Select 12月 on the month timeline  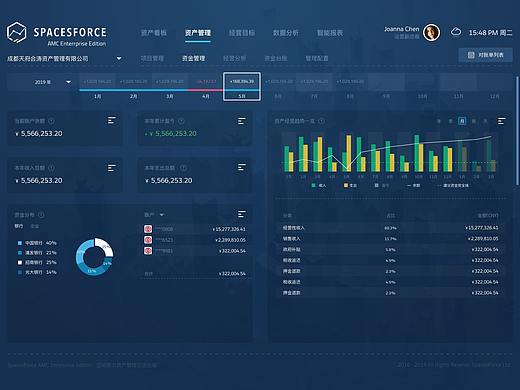click(495, 96)
